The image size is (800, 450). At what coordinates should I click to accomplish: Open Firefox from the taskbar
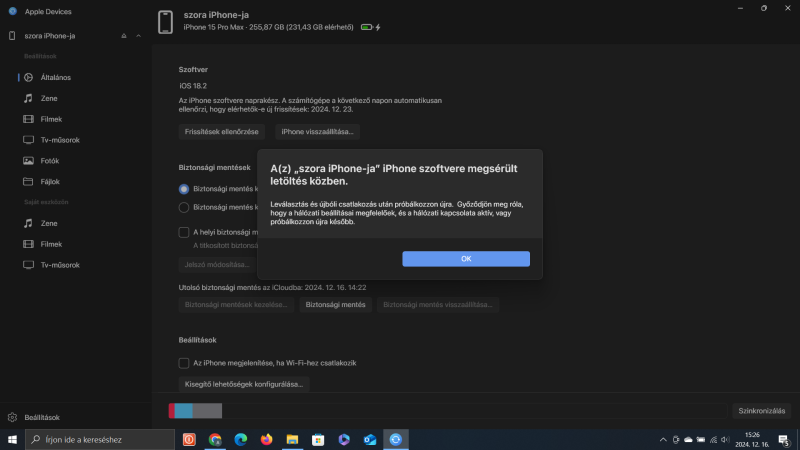266,439
